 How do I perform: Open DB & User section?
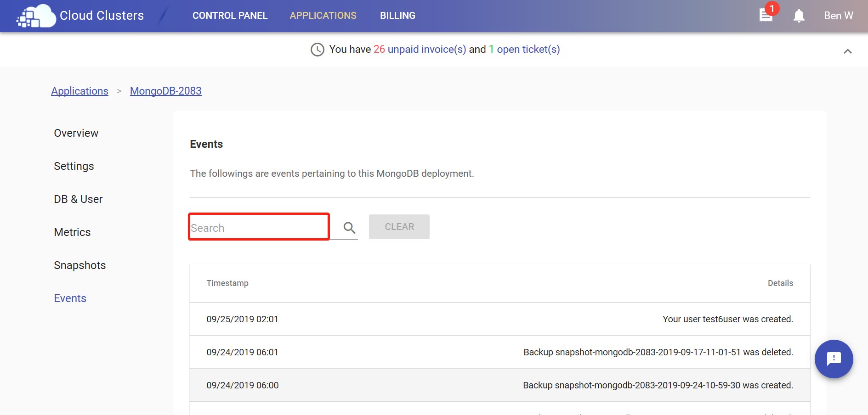point(78,199)
